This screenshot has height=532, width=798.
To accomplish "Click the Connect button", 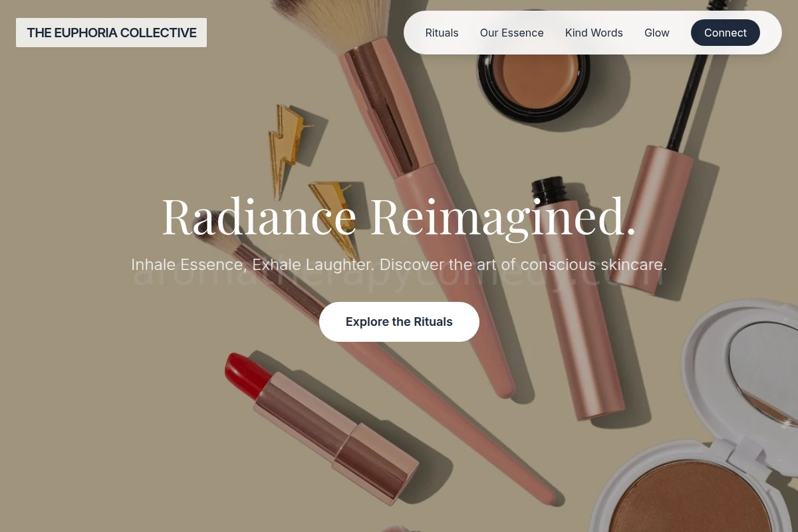I will point(725,33).
